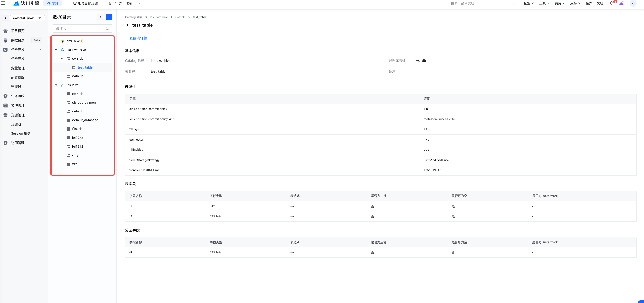The image size is (644, 303).
Task: Collapse the las_hive catalog tree node
Action: point(56,85)
